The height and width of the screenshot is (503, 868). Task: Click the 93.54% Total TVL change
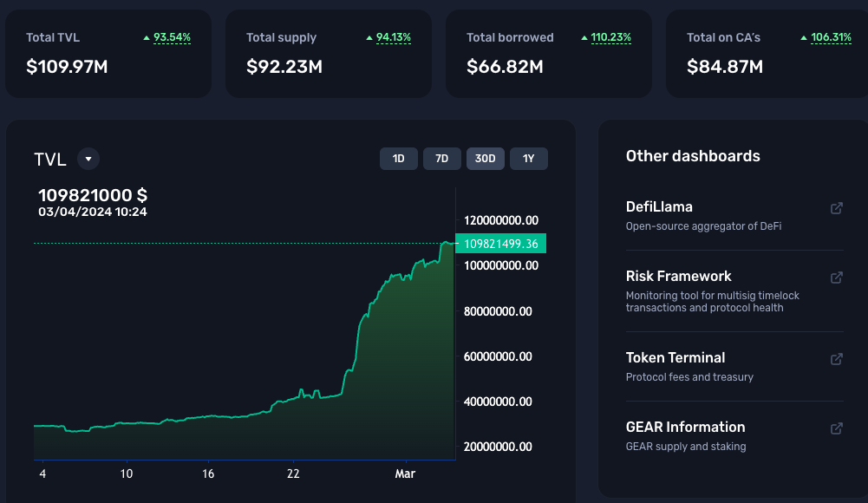(172, 38)
